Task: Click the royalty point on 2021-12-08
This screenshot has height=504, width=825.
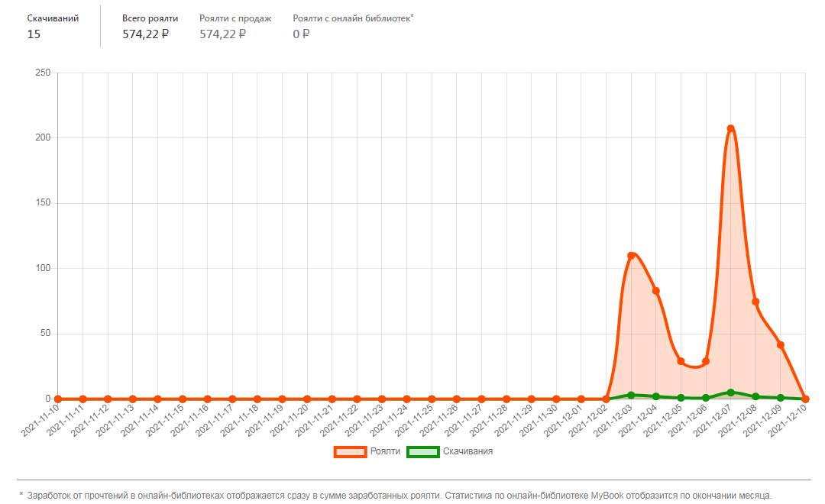Action: point(755,302)
